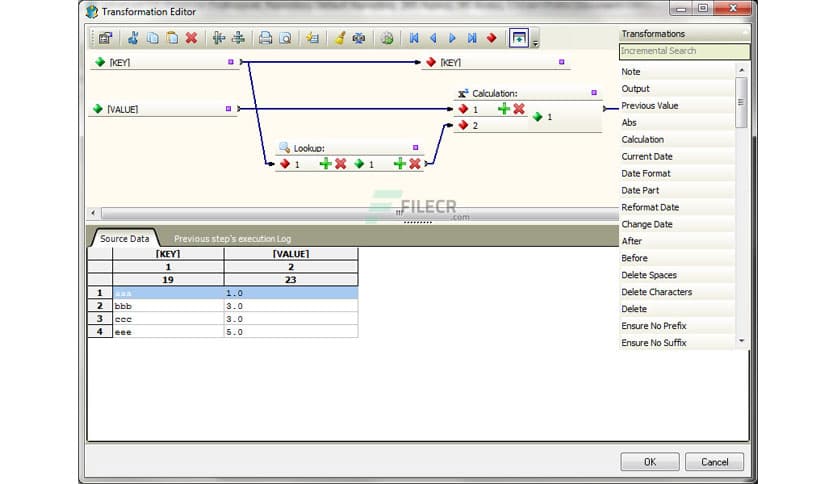This screenshot has width=836, height=484.
Task: Focus the Incremental Search field
Action: 685,51
